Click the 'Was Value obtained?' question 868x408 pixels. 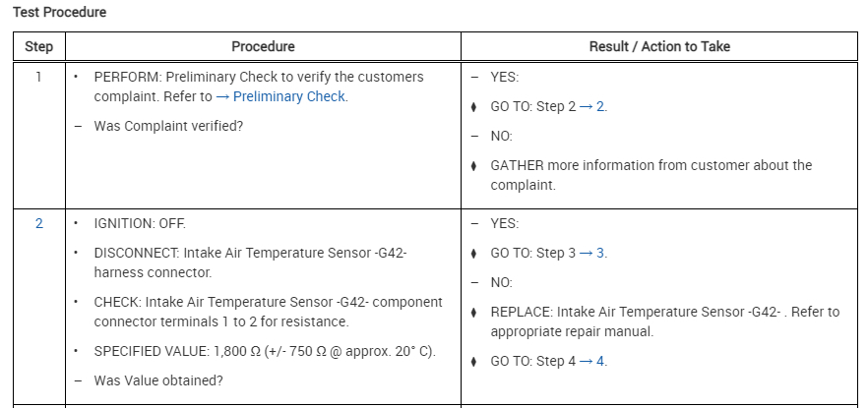point(157,380)
